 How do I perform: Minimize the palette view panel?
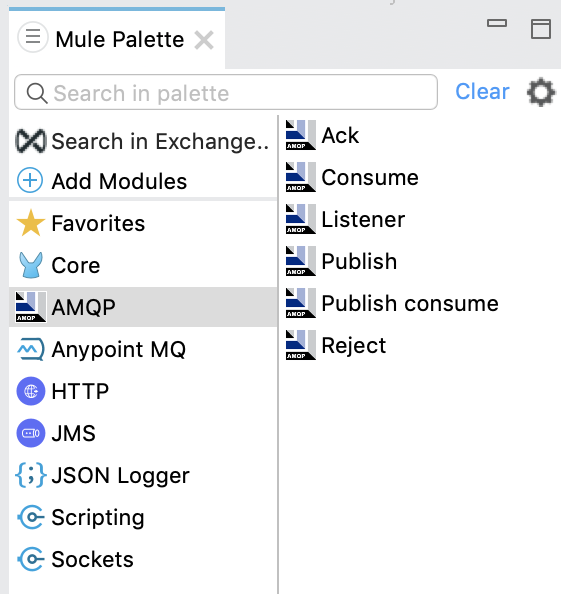497,23
